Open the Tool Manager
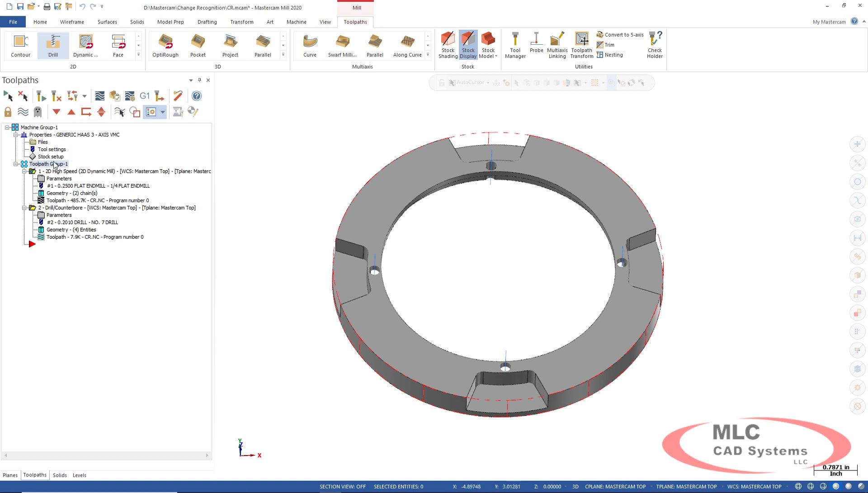The height and width of the screenshot is (493, 868). pyautogui.click(x=515, y=45)
